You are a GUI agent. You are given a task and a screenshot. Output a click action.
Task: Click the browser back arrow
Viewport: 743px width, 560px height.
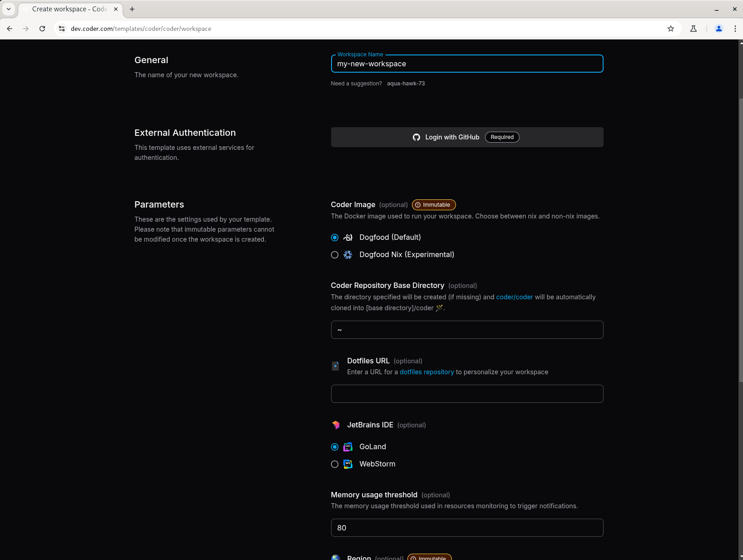(10, 29)
